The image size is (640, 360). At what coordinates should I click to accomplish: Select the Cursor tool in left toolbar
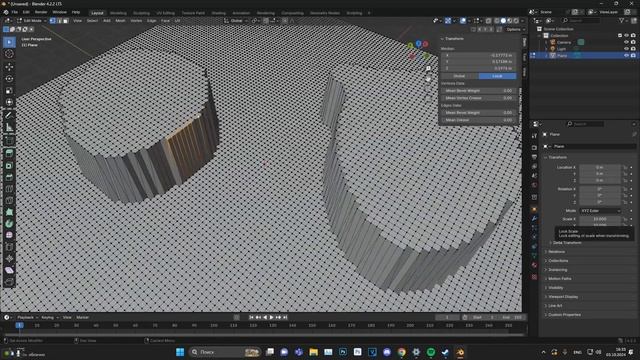[x=9, y=54]
